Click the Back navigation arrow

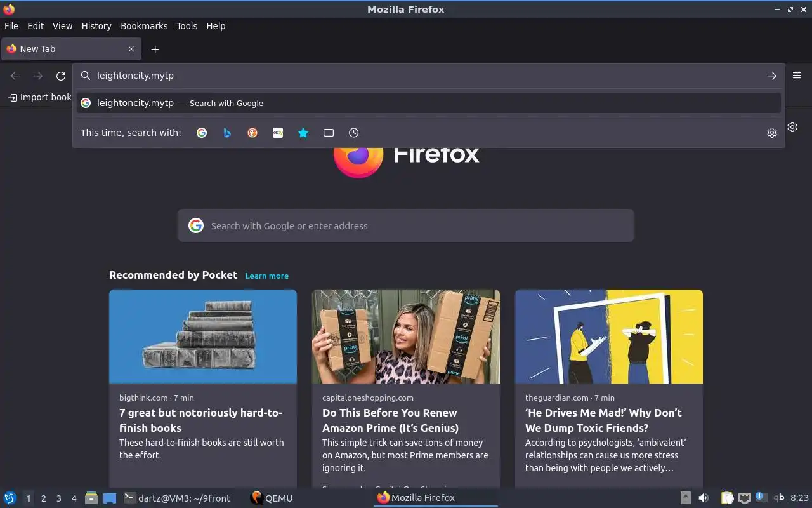15,76
